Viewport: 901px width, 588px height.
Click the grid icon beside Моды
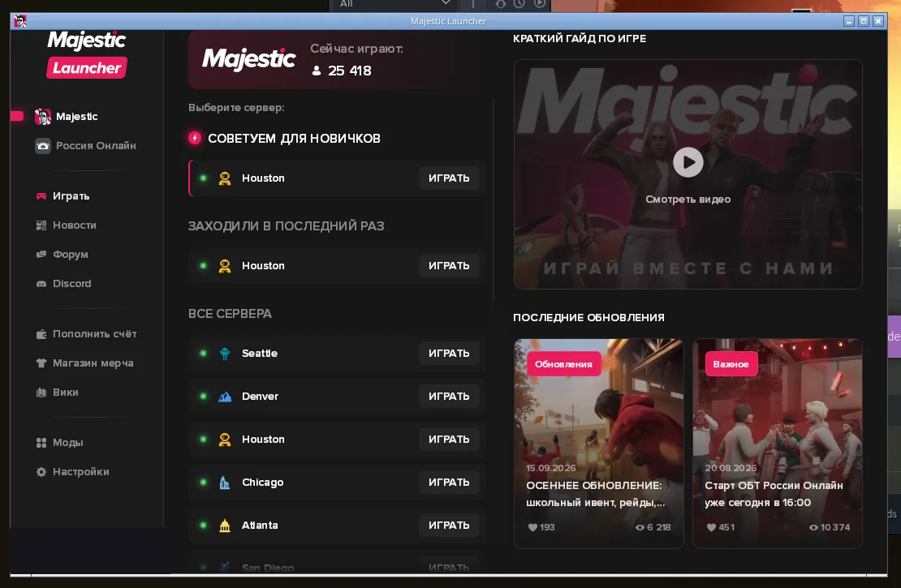pos(41,443)
